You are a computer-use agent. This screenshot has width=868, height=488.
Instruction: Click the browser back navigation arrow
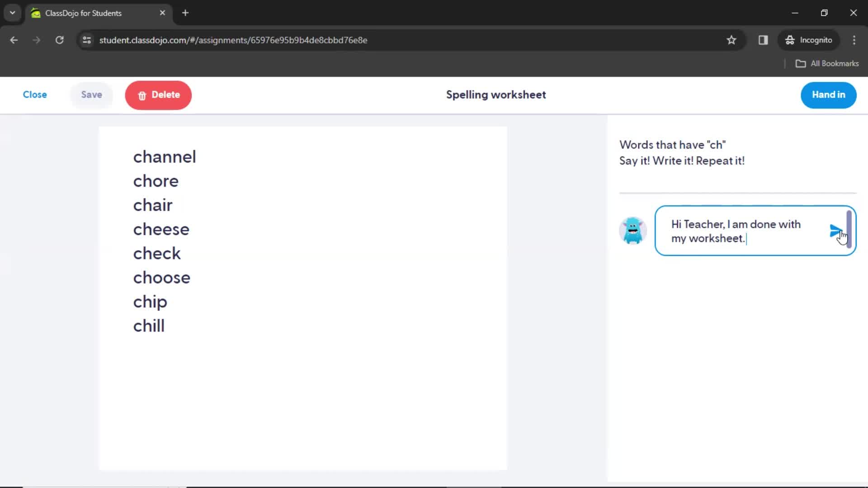[x=14, y=40]
